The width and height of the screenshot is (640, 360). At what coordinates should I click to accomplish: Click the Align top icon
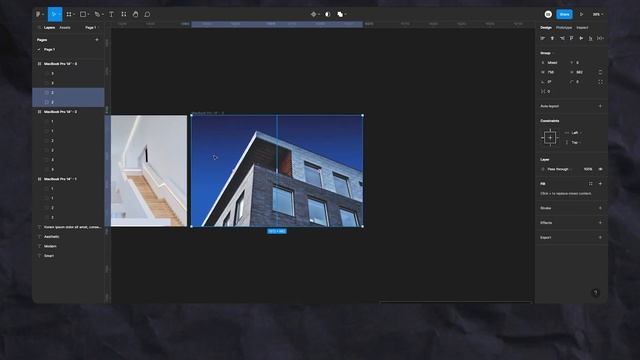[571, 38]
